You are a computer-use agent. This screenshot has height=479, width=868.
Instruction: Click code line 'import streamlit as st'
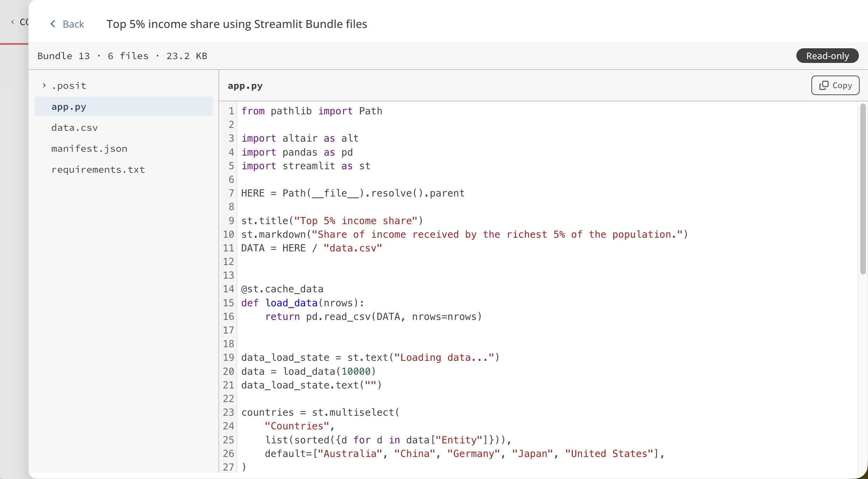click(306, 166)
